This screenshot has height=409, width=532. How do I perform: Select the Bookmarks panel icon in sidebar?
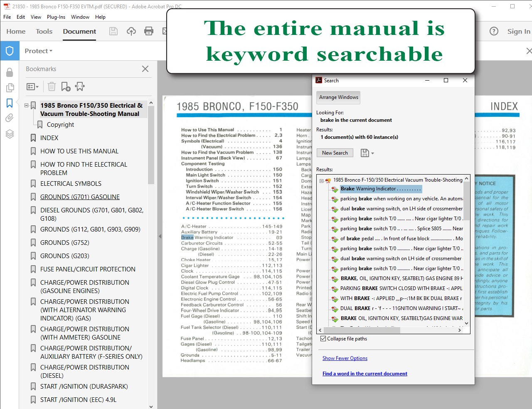(10, 103)
